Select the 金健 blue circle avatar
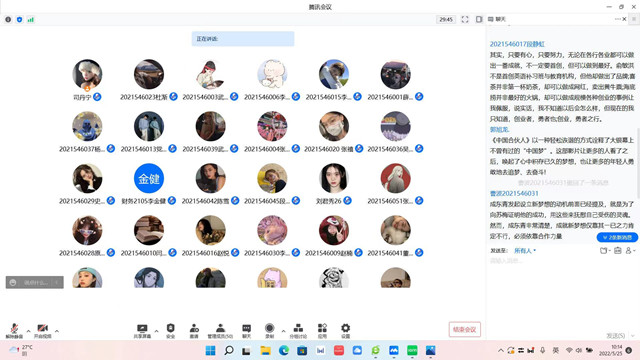 149,178
